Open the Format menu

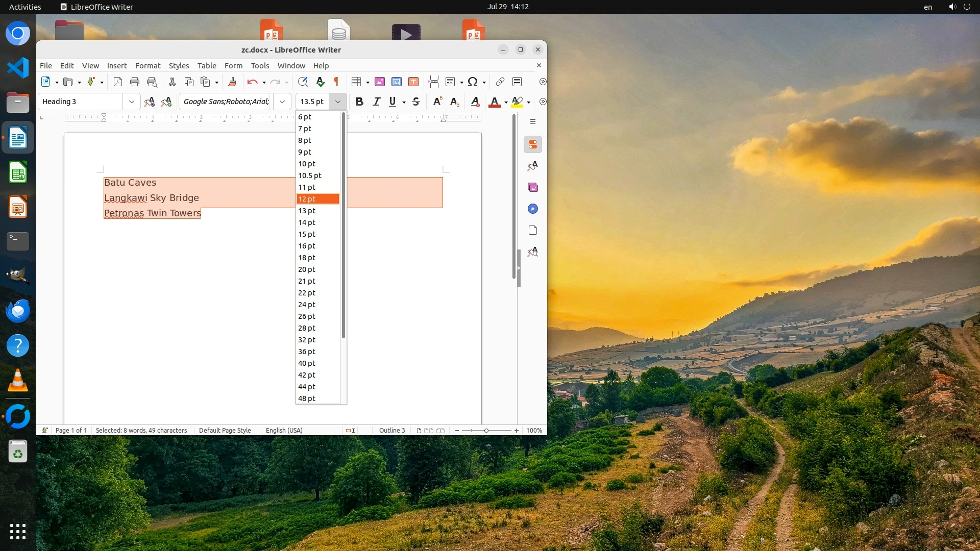point(148,66)
